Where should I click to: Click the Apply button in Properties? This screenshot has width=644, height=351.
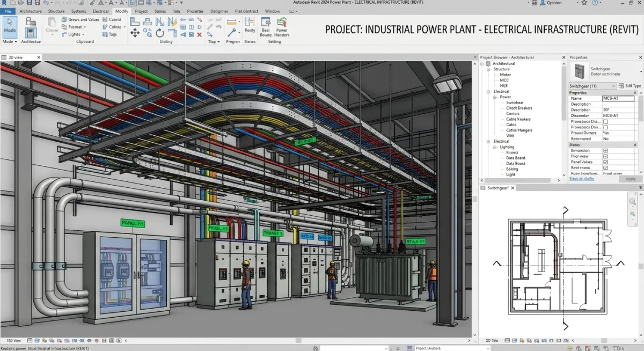pos(631,179)
